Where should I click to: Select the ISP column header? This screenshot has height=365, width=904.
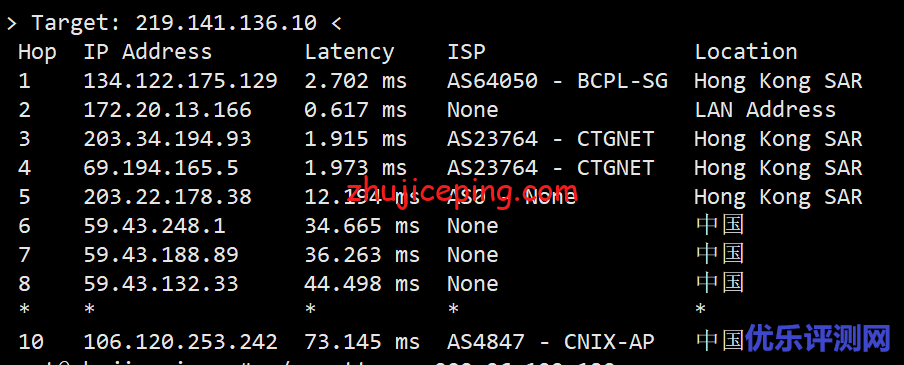coord(466,52)
